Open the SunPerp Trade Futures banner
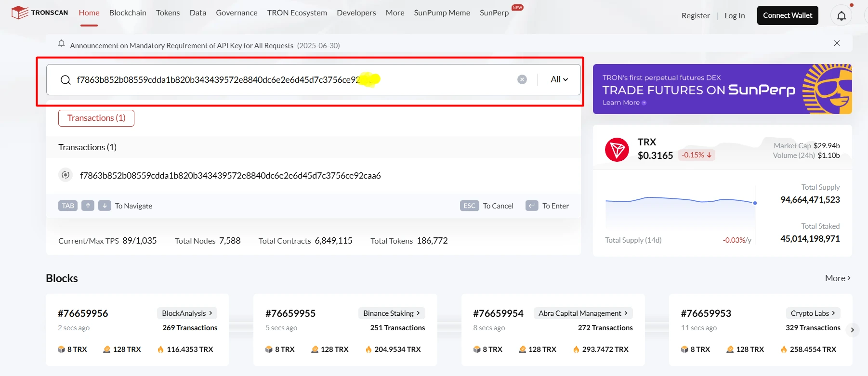Viewport: 868px width, 376px height. (x=722, y=90)
